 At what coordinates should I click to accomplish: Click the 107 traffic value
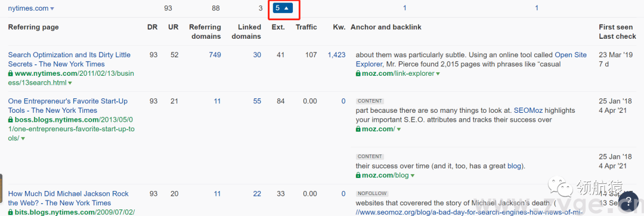311,55
